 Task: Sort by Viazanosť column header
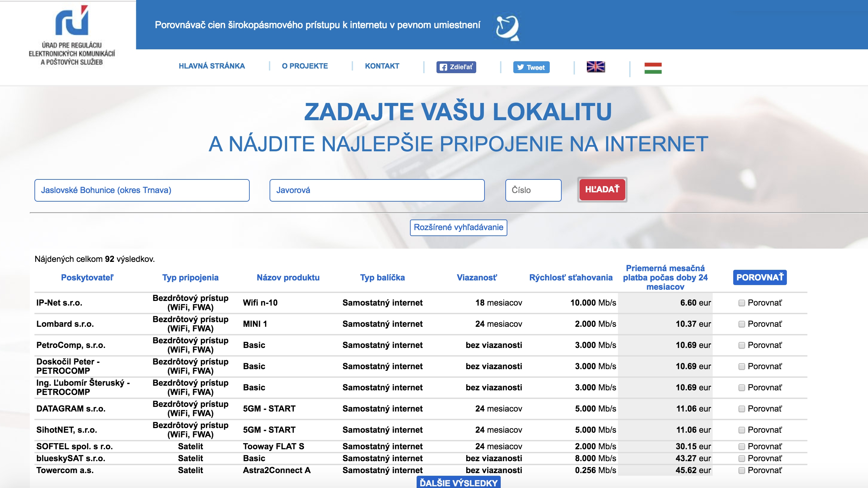477,277
